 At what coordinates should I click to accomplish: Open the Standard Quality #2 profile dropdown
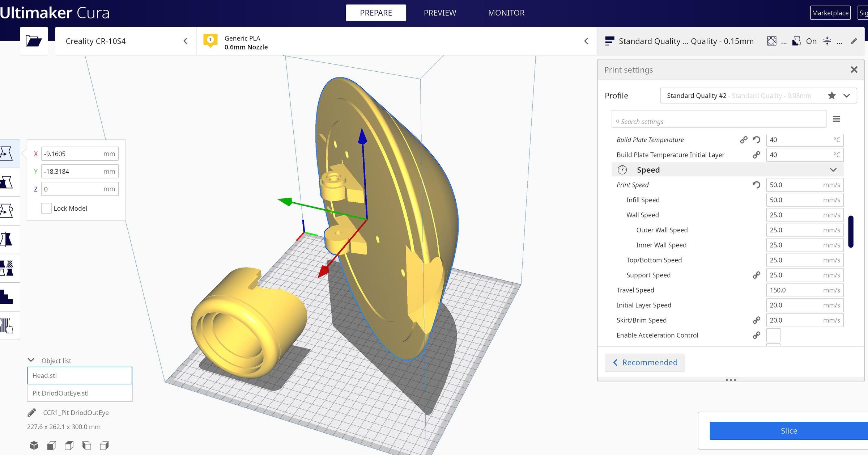point(846,96)
